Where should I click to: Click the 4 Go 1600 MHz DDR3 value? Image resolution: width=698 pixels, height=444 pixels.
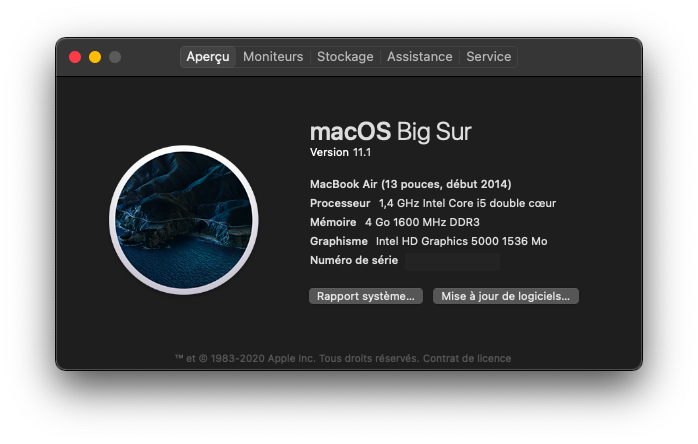click(422, 222)
